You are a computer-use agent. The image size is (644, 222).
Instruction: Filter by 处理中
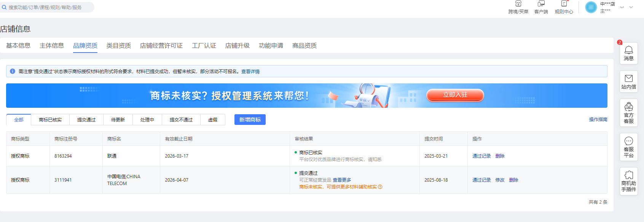[147, 120]
